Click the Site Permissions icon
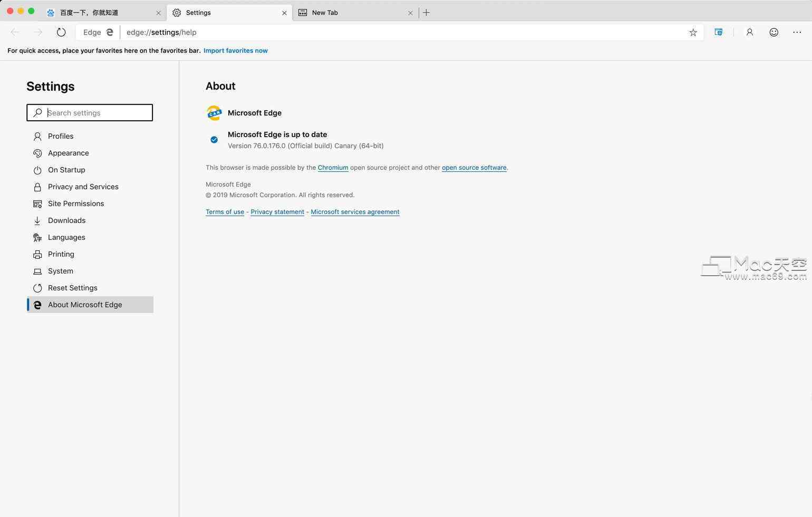Image resolution: width=812 pixels, height=517 pixels. 37,204
